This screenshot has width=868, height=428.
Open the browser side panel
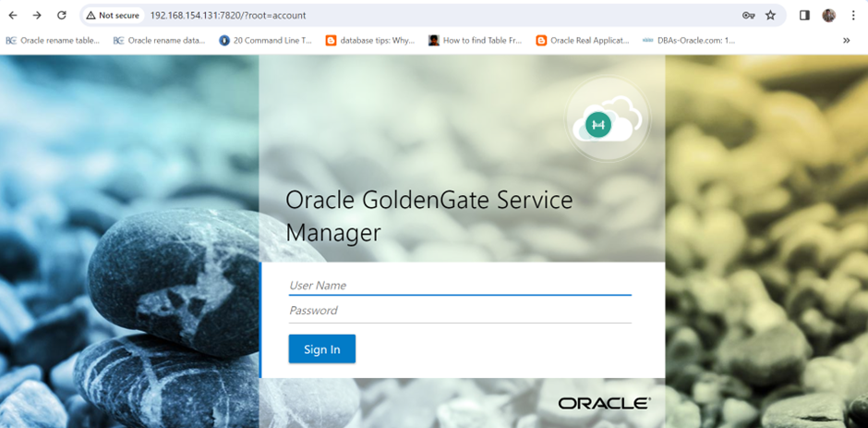click(804, 16)
